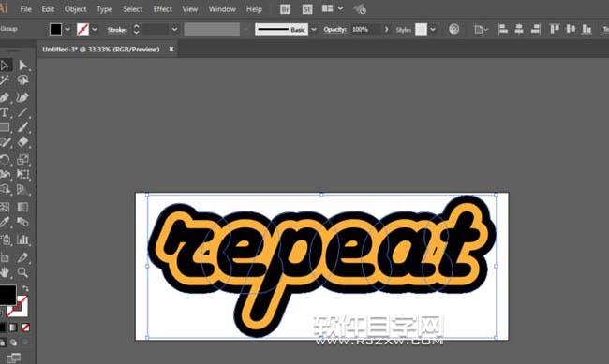This screenshot has height=364, width=609.
Task: Select the Type tool
Action: (5, 112)
